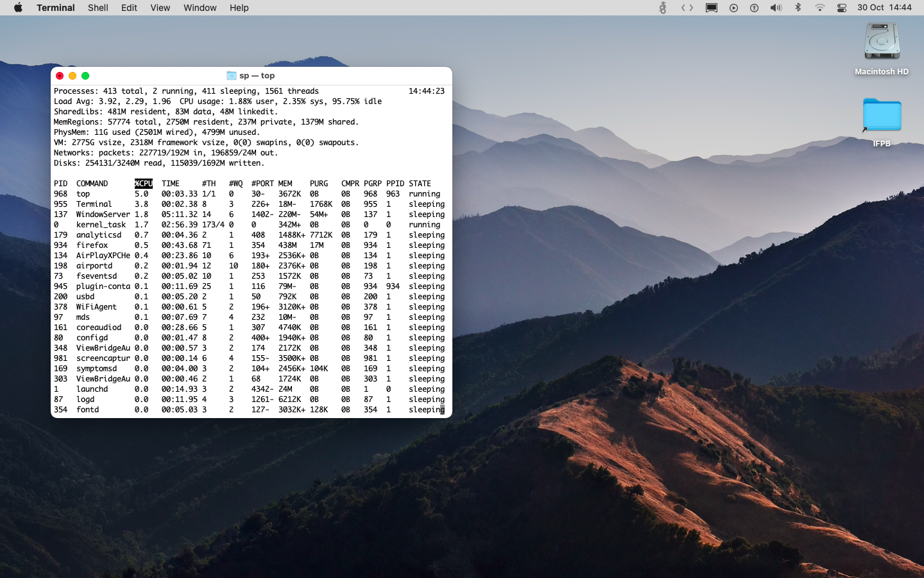The width and height of the screenshot is (924, 578).
Task: Click the 'Disks: 254131/3240M read' line
Action: (x=159, y=163)
